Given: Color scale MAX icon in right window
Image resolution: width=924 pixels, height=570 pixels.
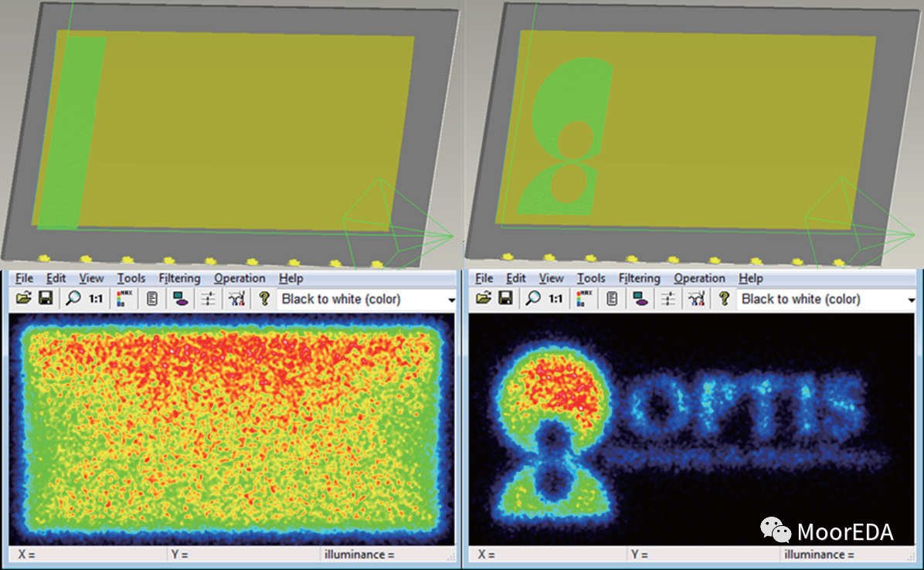Looking at the screenshot, I should [584, 299].
